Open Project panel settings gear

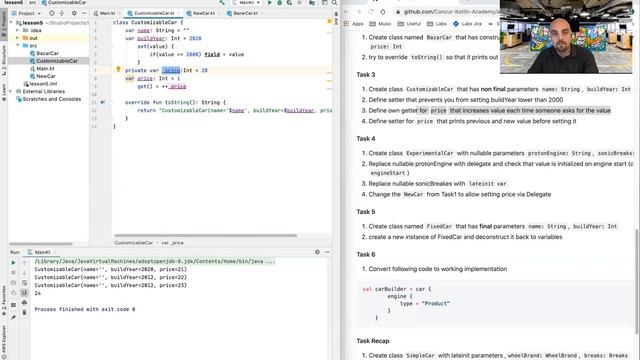[74, 13]
